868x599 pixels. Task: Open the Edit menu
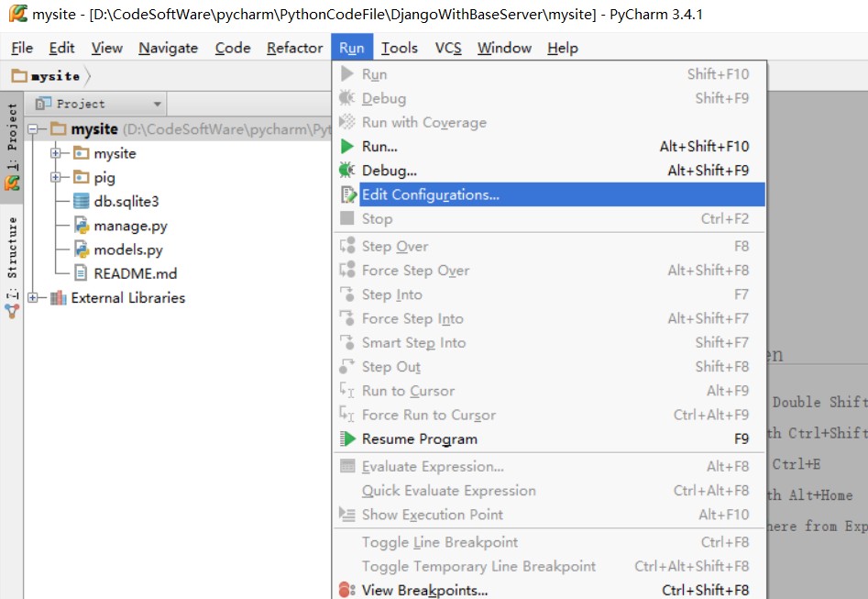pos(61,49)
